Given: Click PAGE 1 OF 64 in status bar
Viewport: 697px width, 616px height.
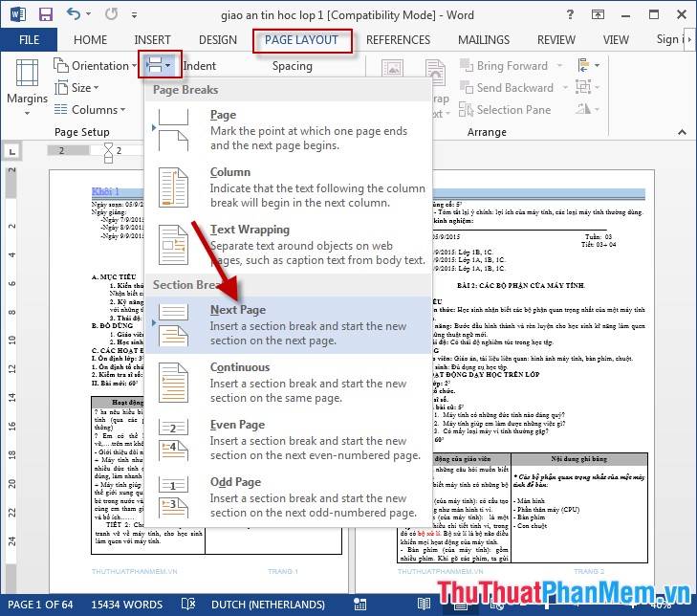Looking at the screenshot, I should (x=40, y=605).
